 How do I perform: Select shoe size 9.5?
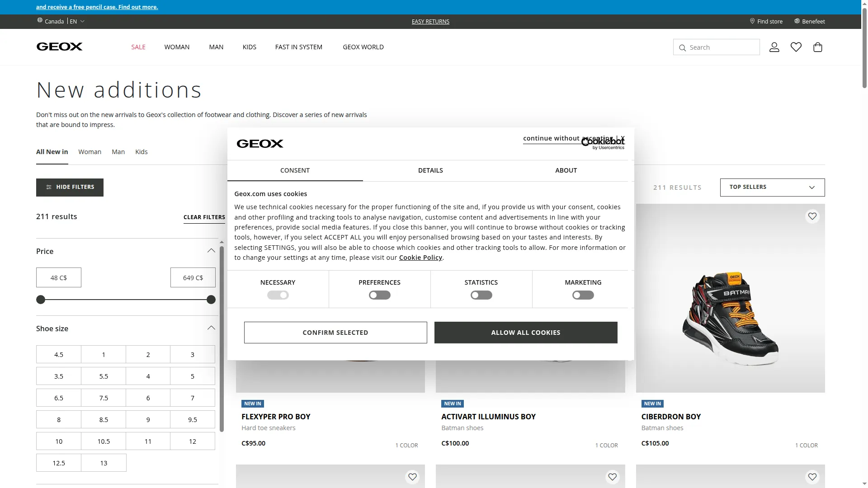193,419
